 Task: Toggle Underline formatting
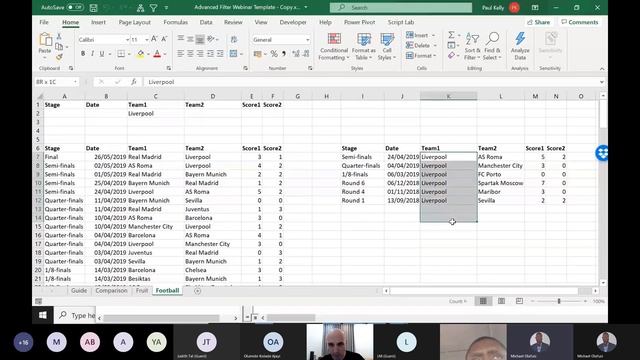[102, 53]
